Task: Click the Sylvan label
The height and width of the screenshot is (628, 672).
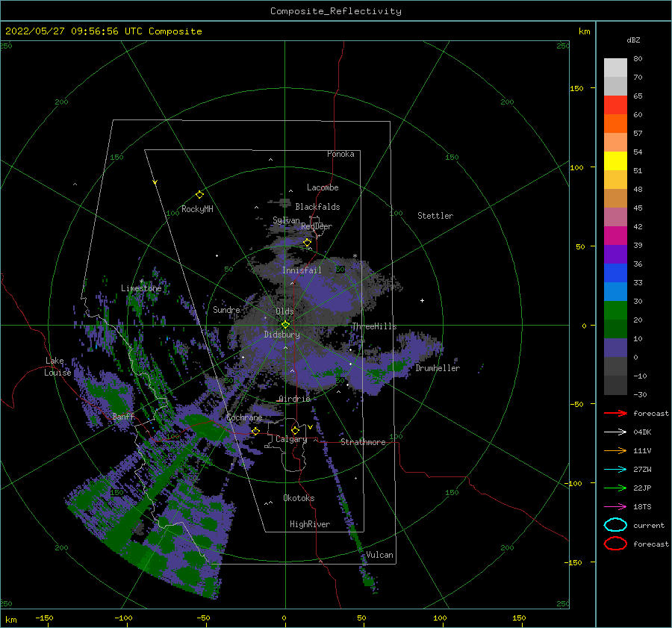Action: (x=286, y=220)
